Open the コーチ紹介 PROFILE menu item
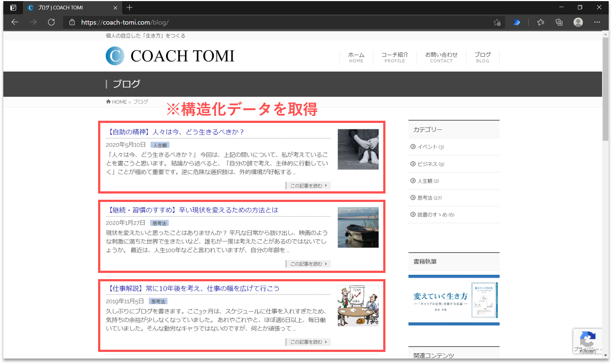Viewport: 612px width, 364px height. point(395,57)
